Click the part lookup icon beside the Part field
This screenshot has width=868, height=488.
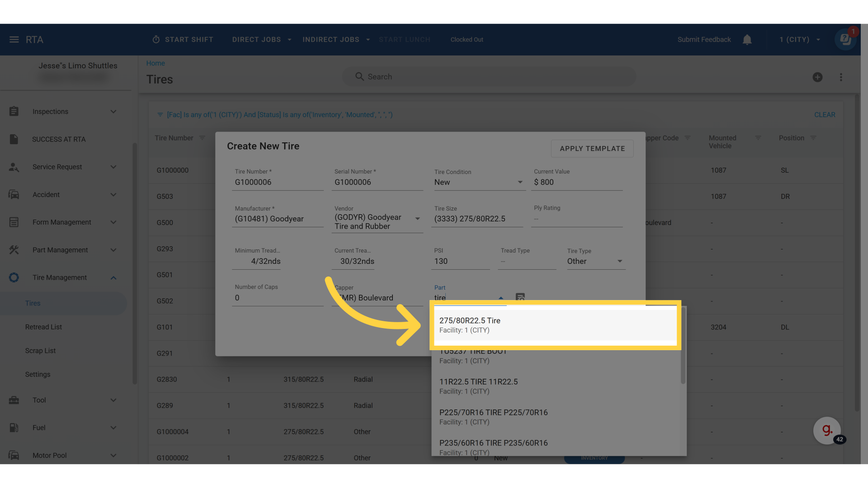[x=520, y=297]
